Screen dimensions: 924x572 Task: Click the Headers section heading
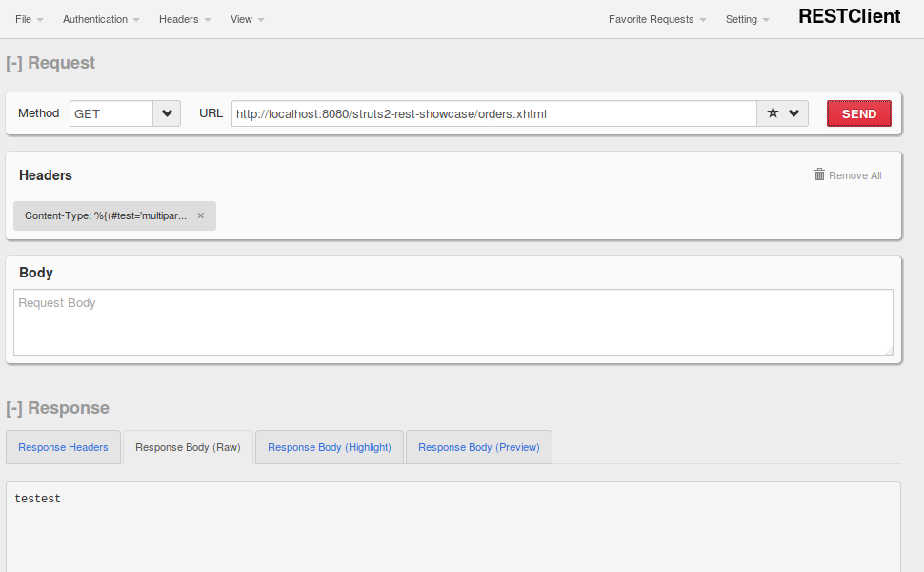pos(46,175)
